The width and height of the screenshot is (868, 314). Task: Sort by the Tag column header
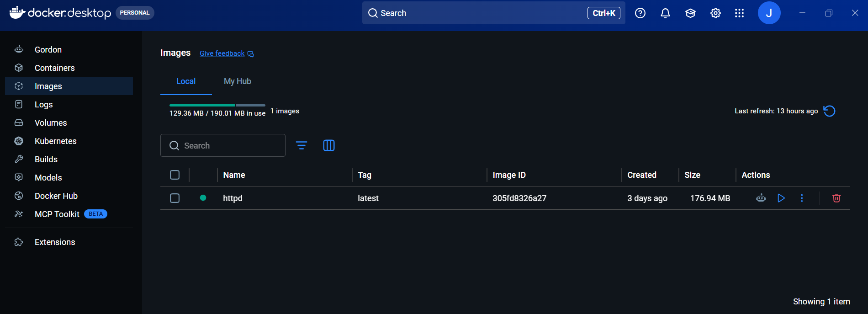point(365,175)
